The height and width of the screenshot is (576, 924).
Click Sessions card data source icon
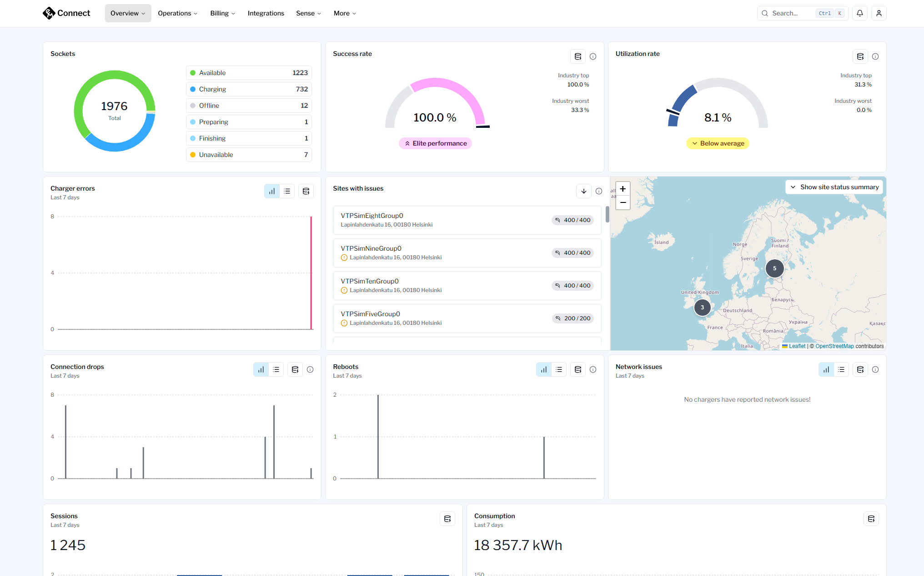click(x=447, y=519)
